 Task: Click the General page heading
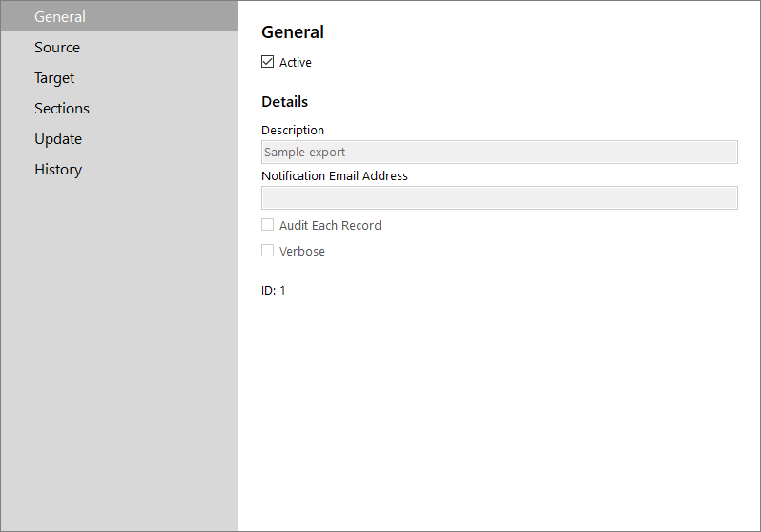point(293,32)
